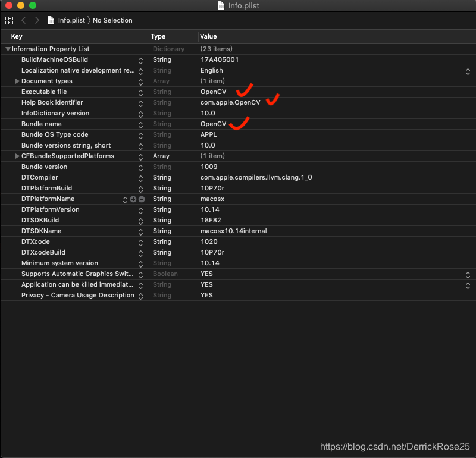Image resolution: width=476 pixels, height=458 pixels.
Task: Open key picker for DTCompiler
Action: pyautogui.click(x=140, y=178)
